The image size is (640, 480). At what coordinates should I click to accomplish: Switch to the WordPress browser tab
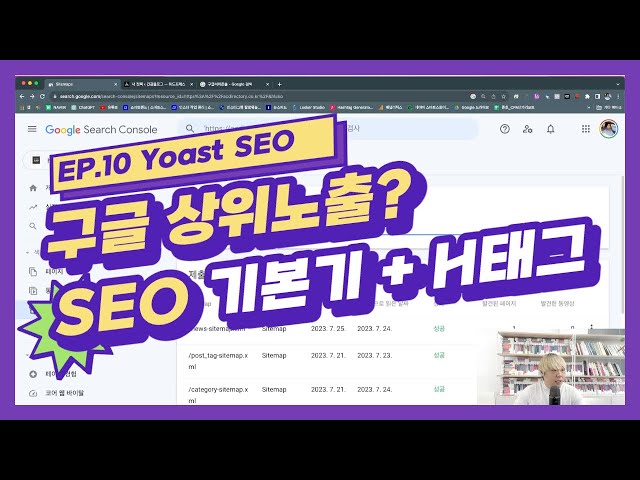pos(158,84)
